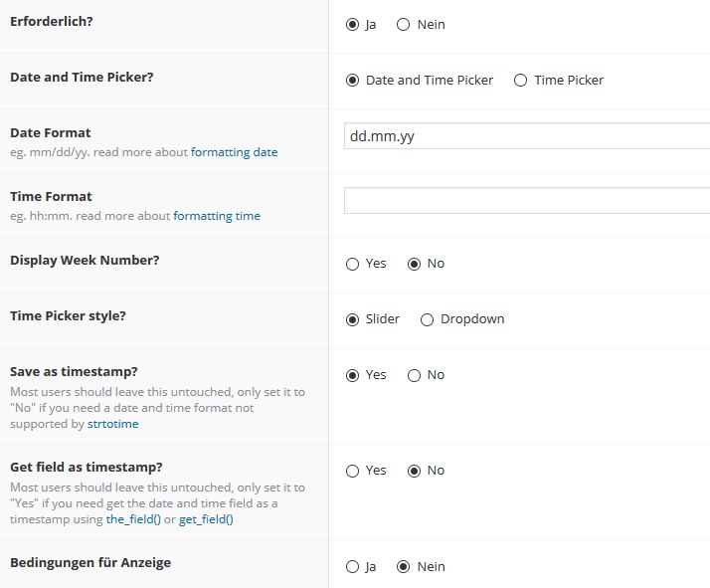Screen dimensions: 710x588
Task: Set Time Picker style to Dropdown
Action: tap(428, 319)
